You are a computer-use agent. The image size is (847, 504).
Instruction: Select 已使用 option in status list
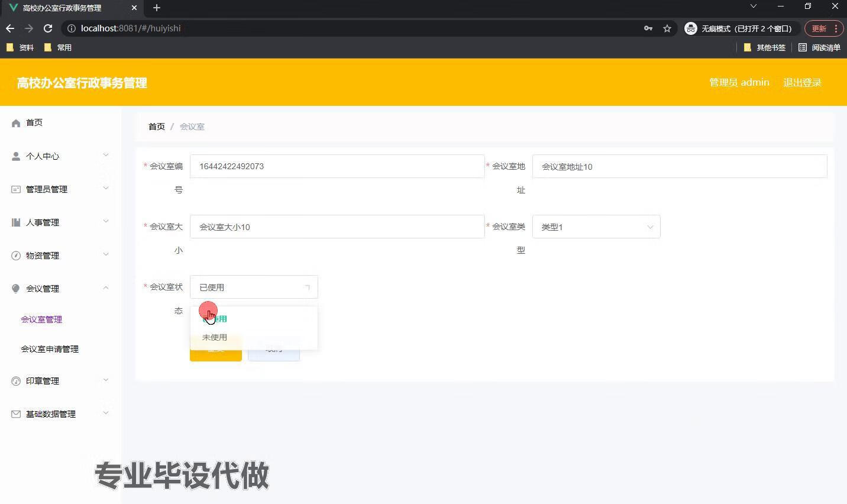point(254,319)
